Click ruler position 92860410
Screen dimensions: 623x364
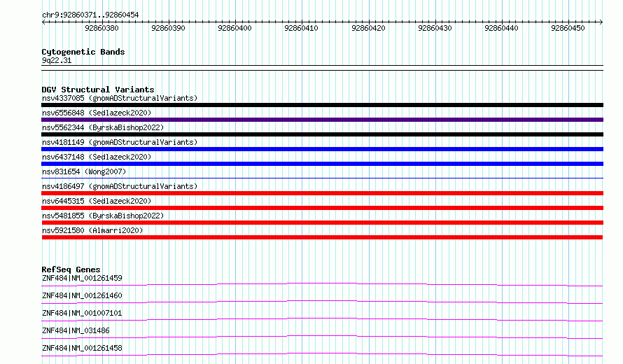point(301,28)
